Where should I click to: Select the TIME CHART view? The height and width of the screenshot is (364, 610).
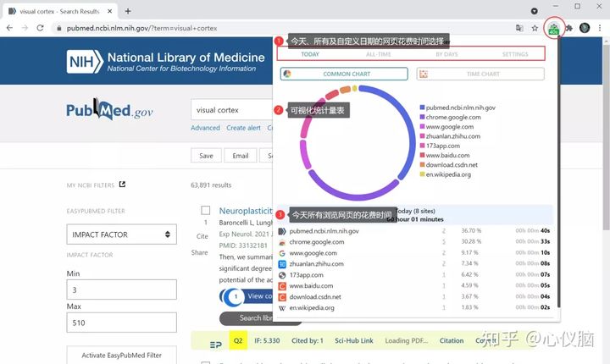(480, 74)
